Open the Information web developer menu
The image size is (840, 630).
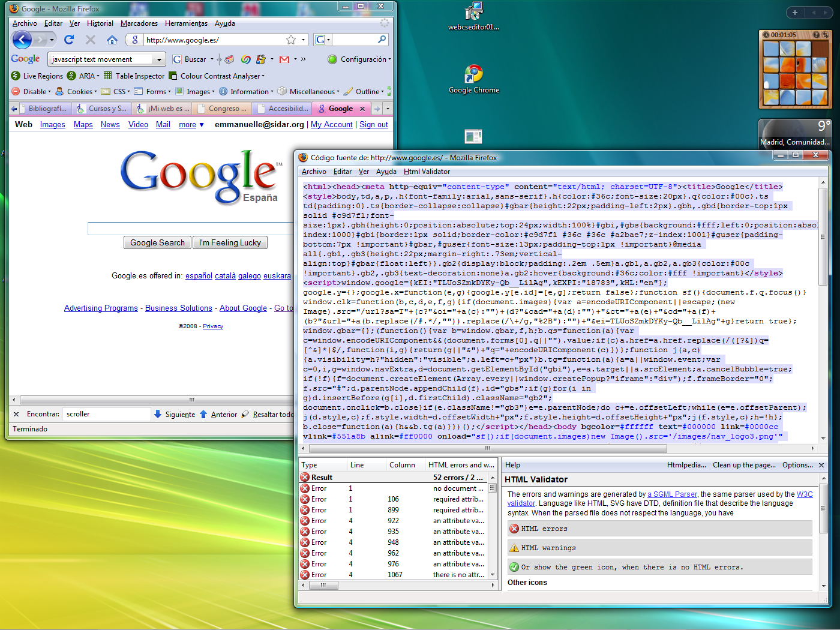246,91
